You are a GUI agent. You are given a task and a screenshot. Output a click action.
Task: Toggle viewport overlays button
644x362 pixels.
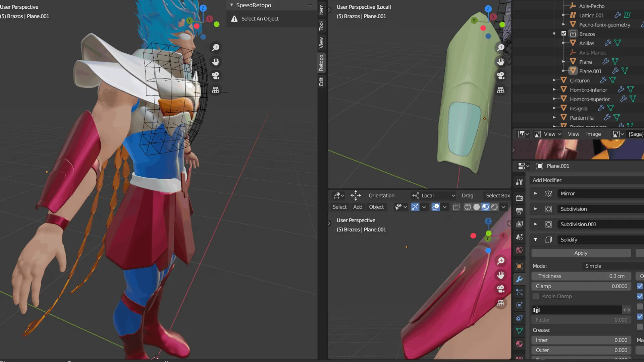click(435, 207)
